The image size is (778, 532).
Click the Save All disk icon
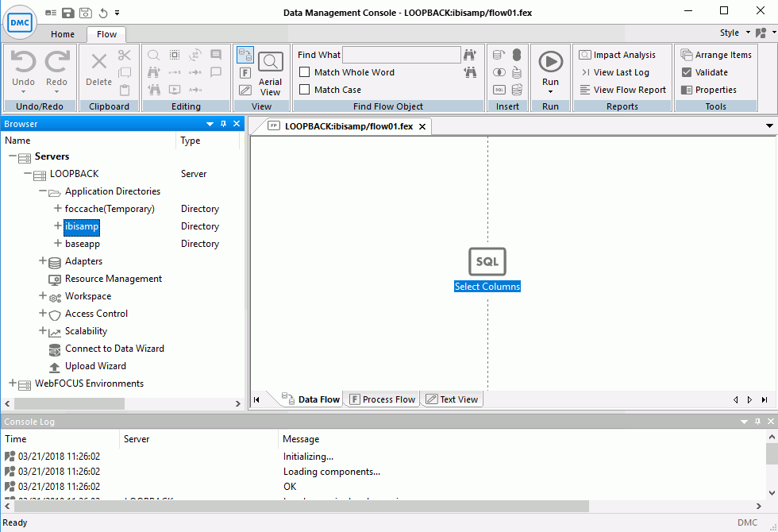click(86, 13)
